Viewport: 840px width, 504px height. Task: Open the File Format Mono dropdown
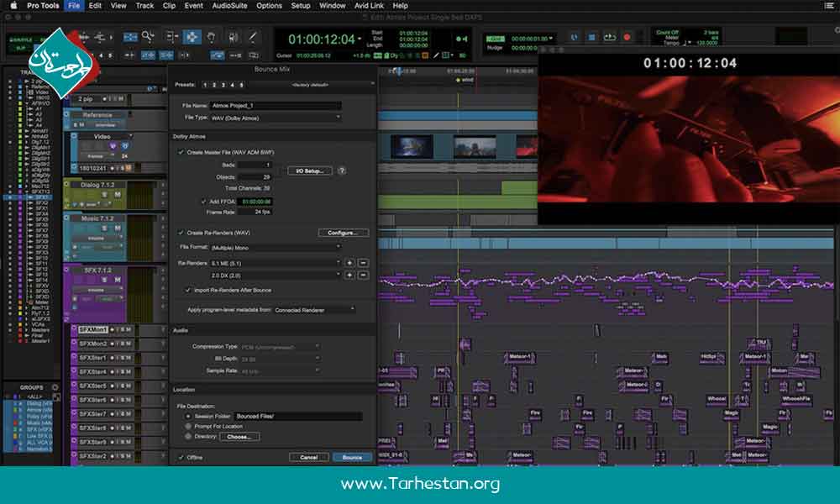pyautogui.click(x=276, y=248)
